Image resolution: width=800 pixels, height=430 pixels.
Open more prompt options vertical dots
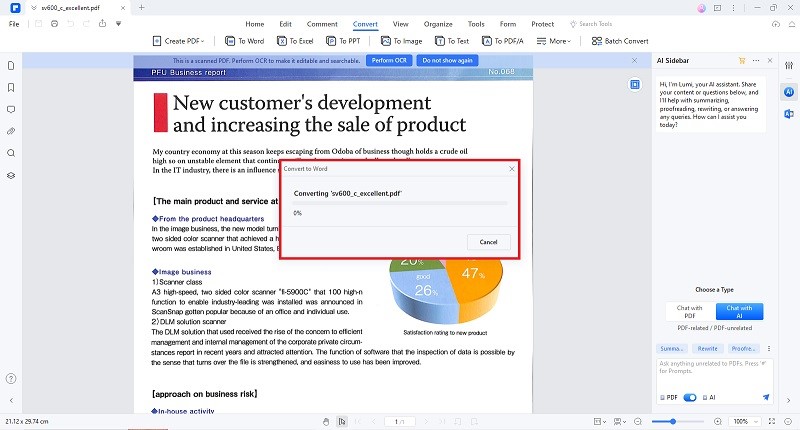pos(769,348)
